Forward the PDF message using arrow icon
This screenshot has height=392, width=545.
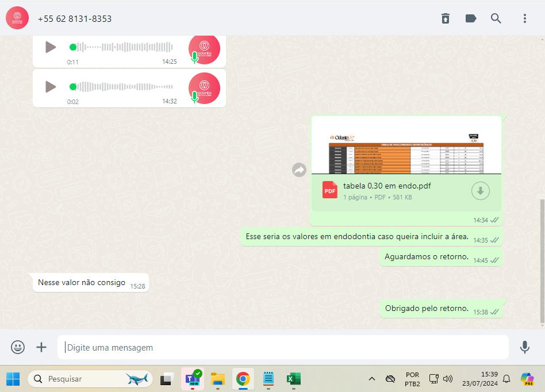[299, 170]
